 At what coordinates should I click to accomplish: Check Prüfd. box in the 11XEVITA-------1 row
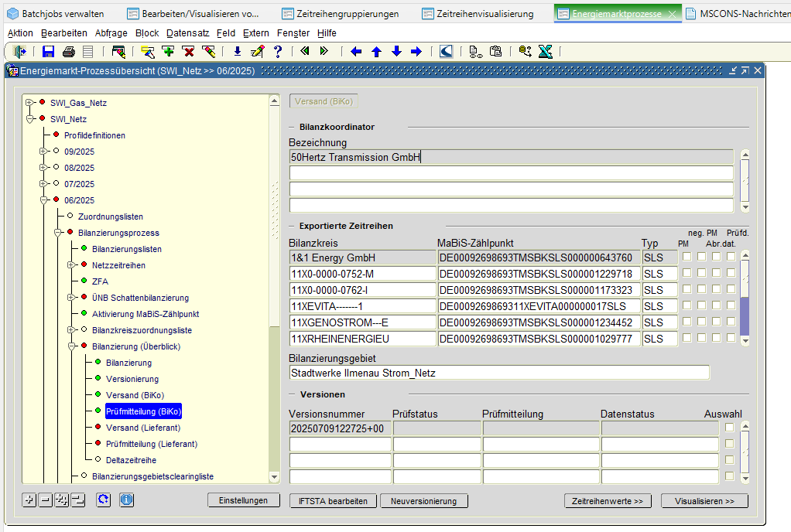(x=731, y=305)
